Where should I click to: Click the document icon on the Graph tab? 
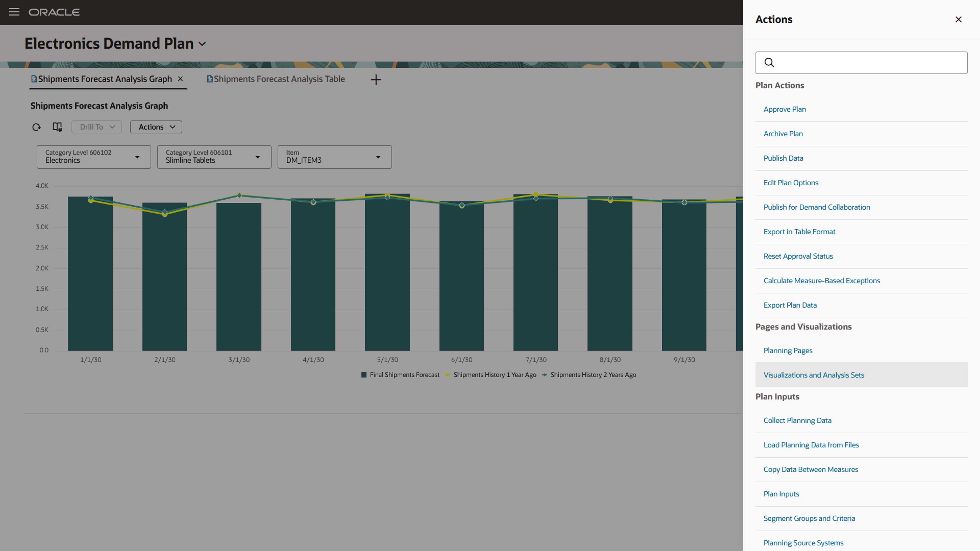coord(34,79)
